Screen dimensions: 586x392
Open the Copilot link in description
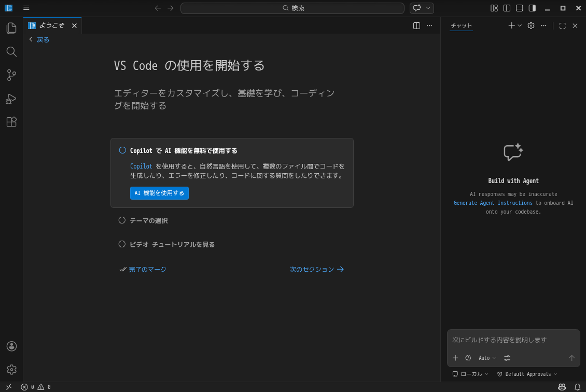click(141, 166)
